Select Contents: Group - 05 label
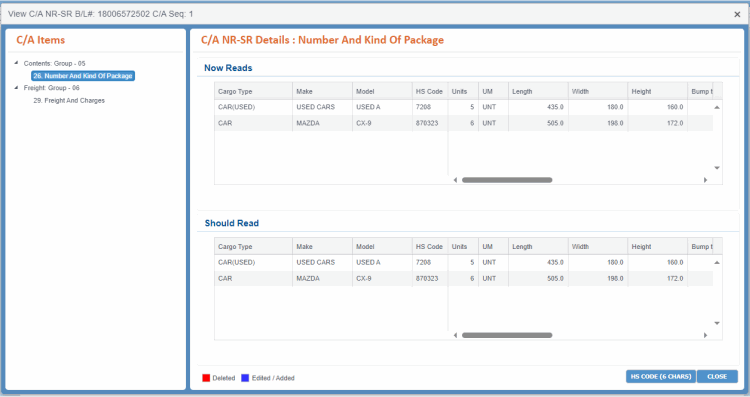This screenshot has width=750, height=397. click(55, 63)
